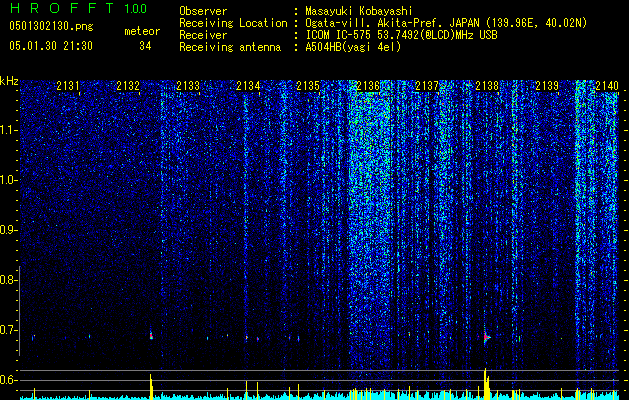629x400 pixels.
Task: Click the 0.7 kHz axis label
Action: coord(9,330)
